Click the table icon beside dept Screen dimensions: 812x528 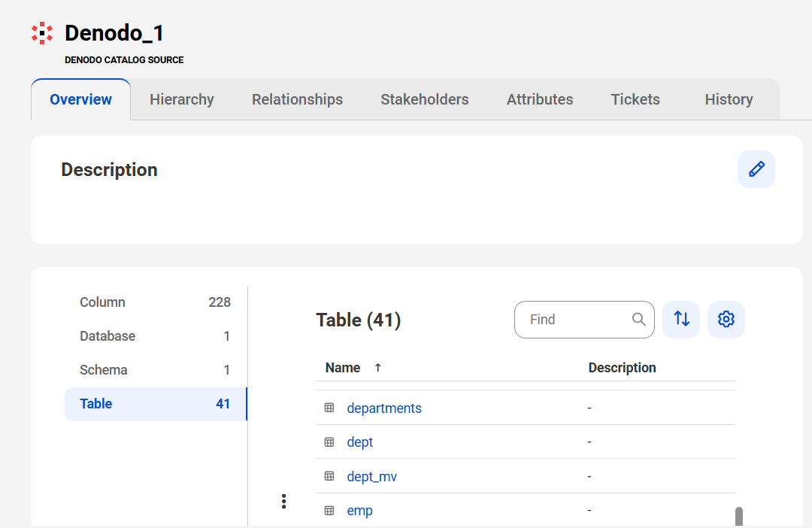pos(329,442)
